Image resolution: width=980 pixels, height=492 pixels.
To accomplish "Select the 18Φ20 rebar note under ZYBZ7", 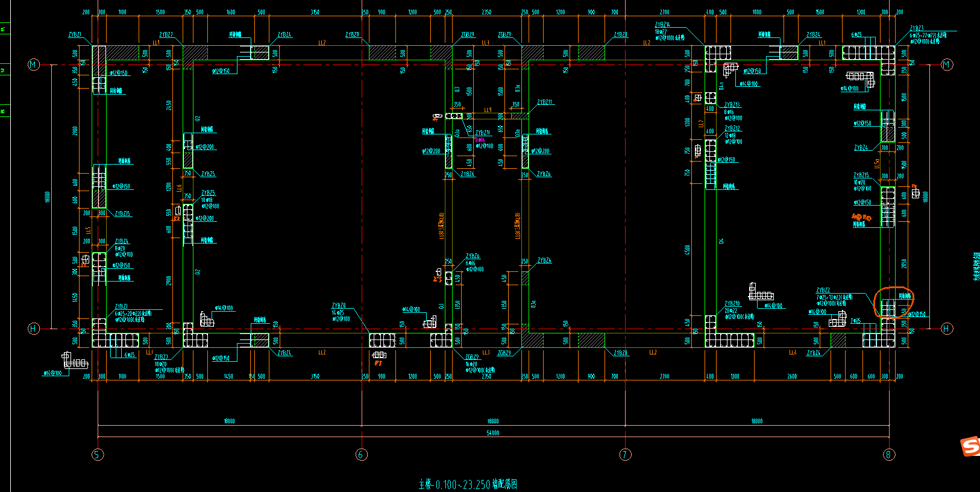I will (x=160, y=364).
